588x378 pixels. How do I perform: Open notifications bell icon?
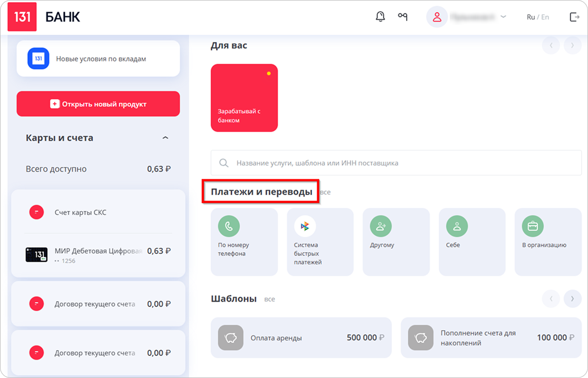pyautogui.click(x=380, y=17)
